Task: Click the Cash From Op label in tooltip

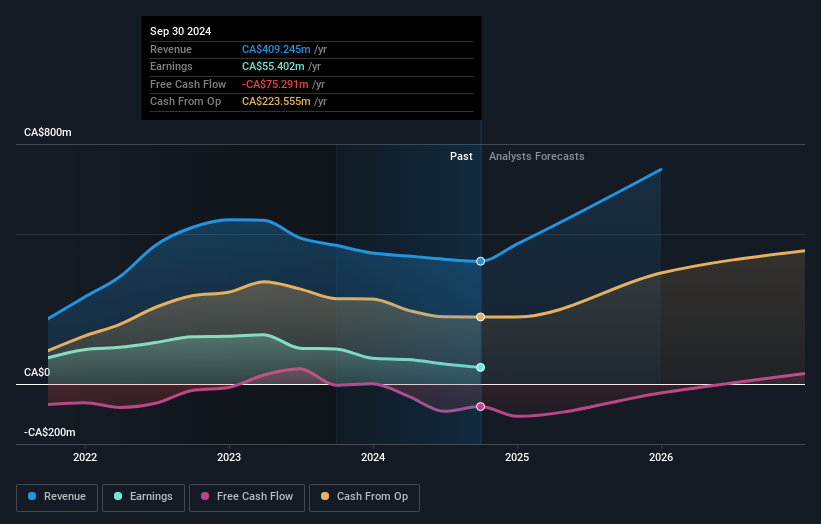Action: pyautogui.click(x=185, y=102)
